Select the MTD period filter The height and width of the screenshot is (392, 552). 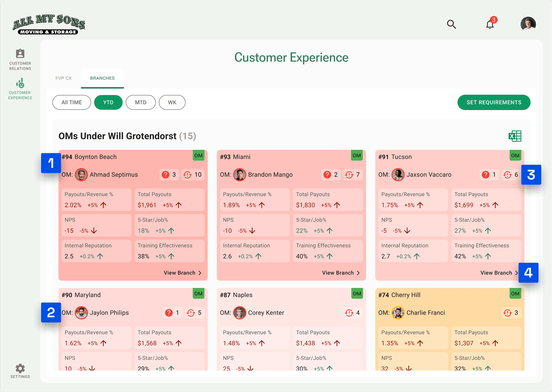click(x=141, y=102)
